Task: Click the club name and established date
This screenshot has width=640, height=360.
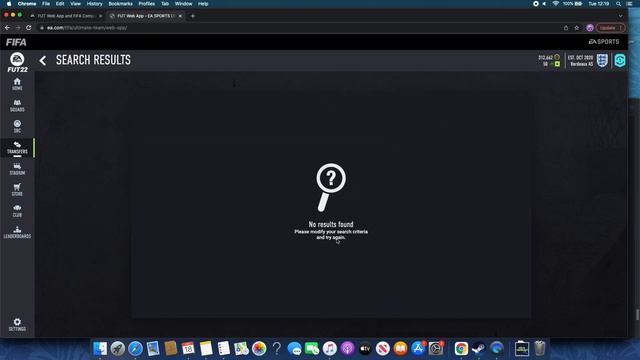Action: [580, 61]
